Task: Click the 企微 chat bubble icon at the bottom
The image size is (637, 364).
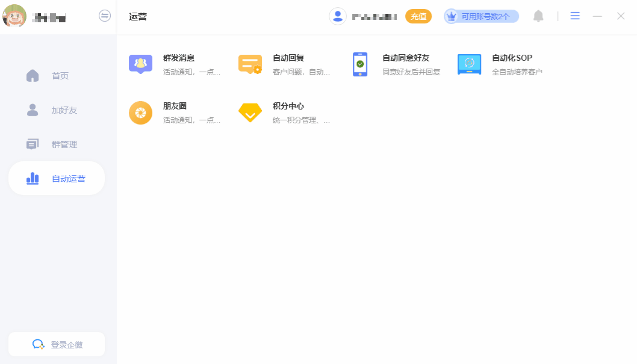Action: [38, 345]
